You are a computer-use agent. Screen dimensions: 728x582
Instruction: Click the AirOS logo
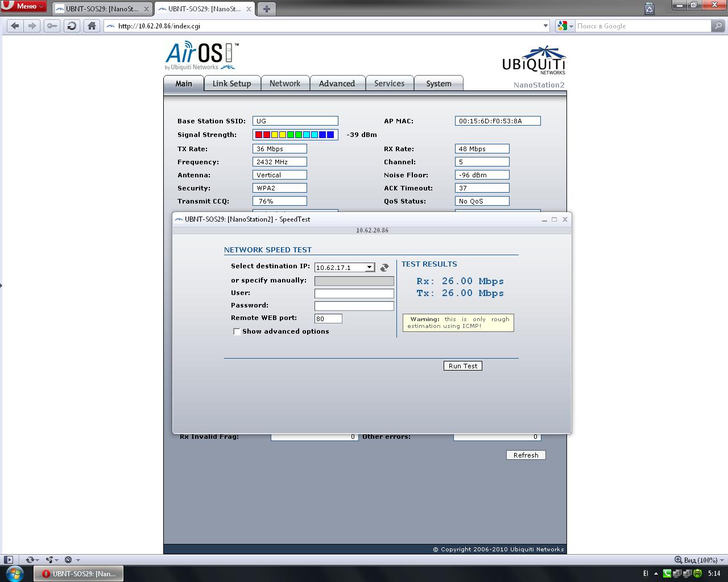tap(202, 56)
